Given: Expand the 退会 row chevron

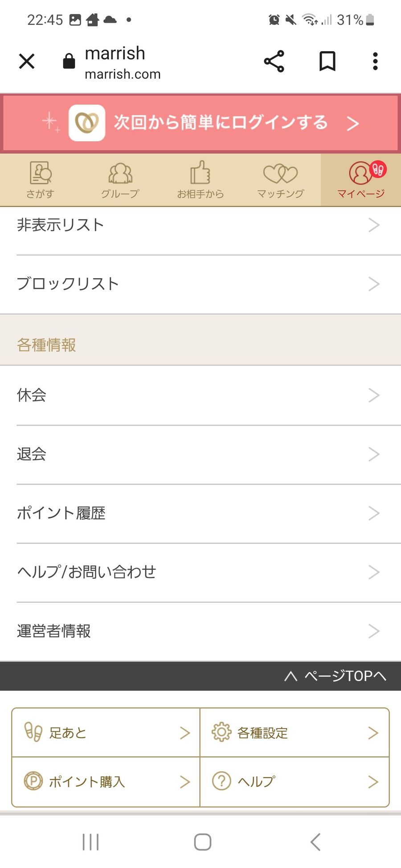Looking at the screenshot, I should tap(374, 454).
